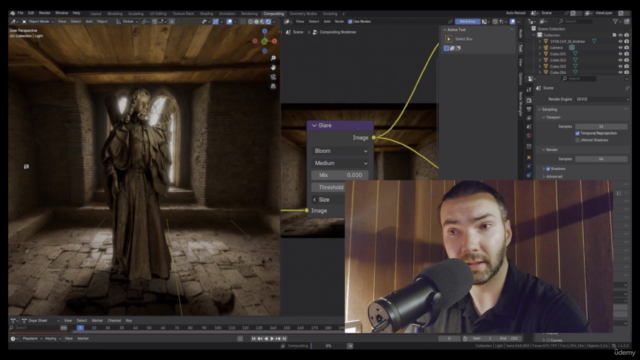Click the Blender logo icon
Screen dimensions: 640x360
[x=12, y=13]
